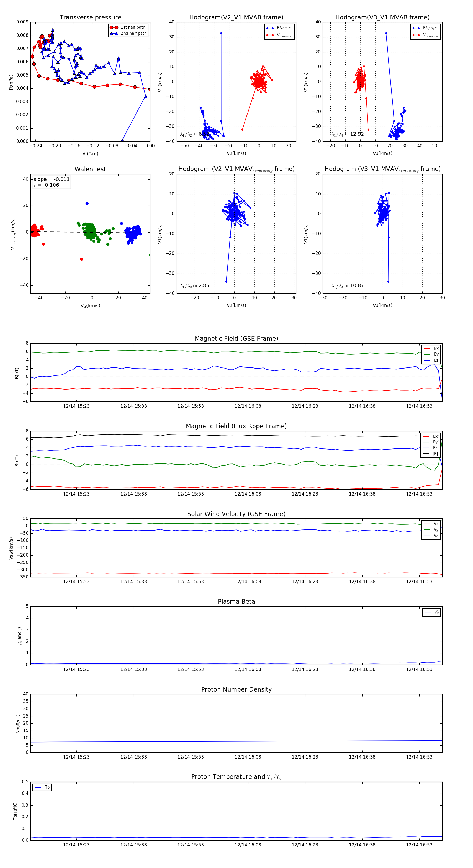Click the '-350' tick on Solar Wind Velocity axis
473x868 pixels.
coord(23,577)
